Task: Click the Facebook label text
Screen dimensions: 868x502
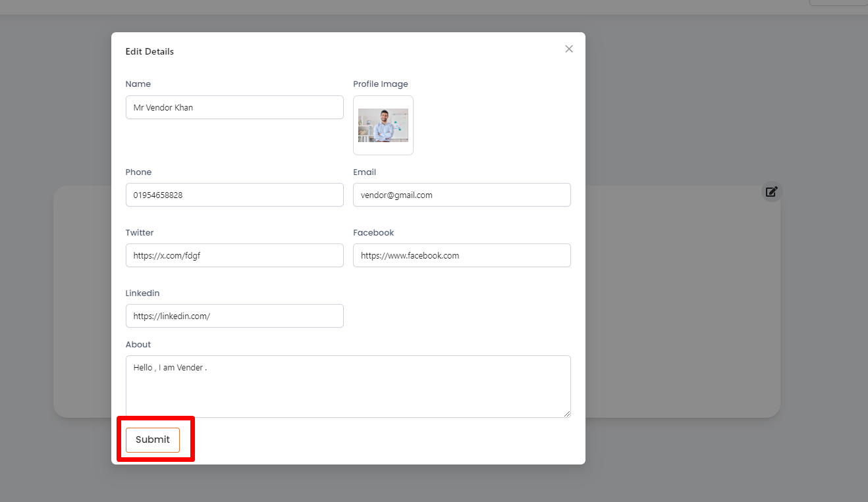Action: 373,233
